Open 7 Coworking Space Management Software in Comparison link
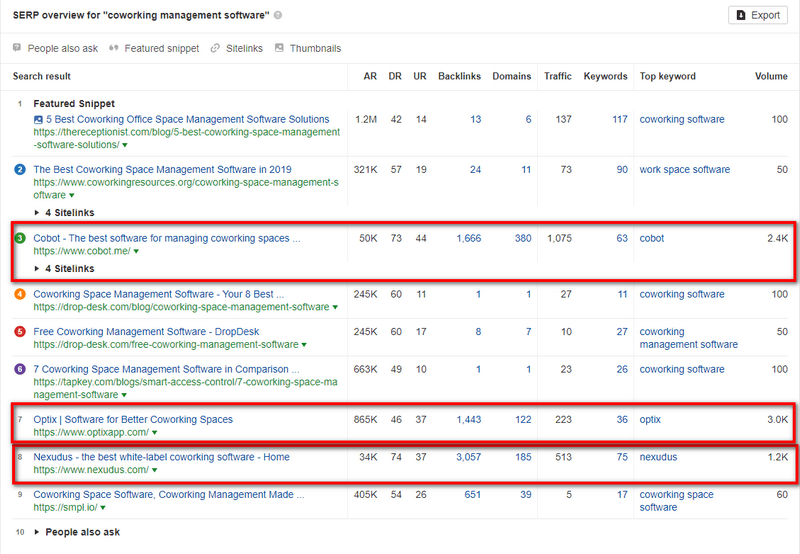The height and width of the screenshot is (554, 800). click(166, 369)
